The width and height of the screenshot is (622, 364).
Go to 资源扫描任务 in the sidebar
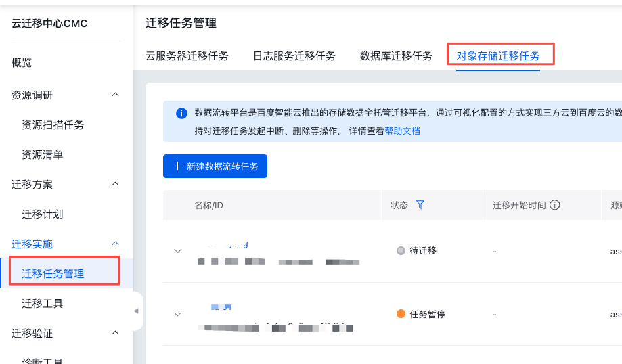pyautogui.click(x=53, y=125)
